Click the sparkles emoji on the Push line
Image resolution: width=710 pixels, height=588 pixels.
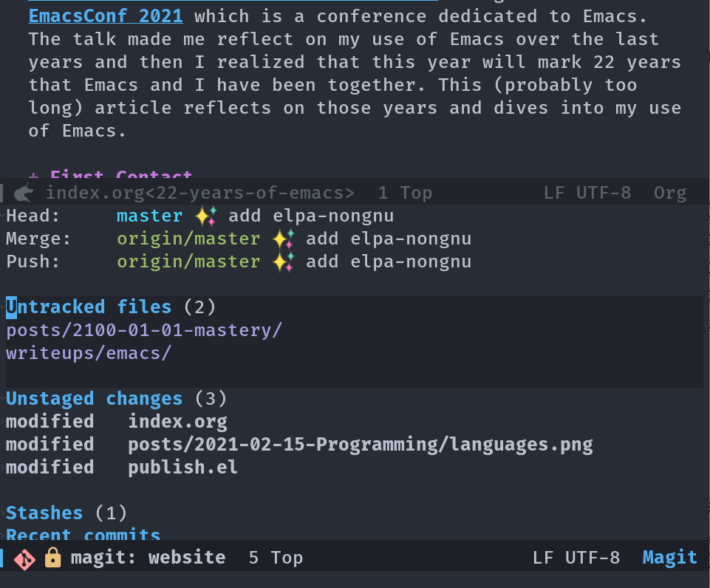284,262
